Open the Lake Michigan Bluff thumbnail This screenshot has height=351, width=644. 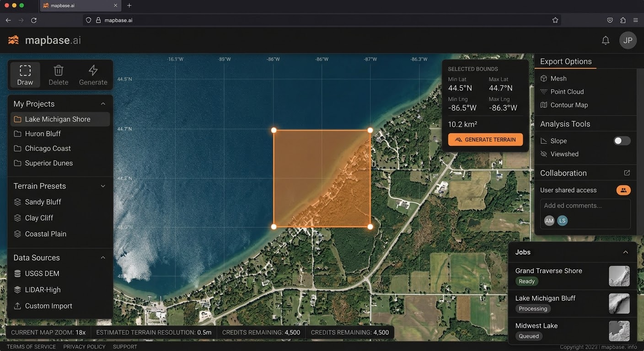(x=619, y=303)
